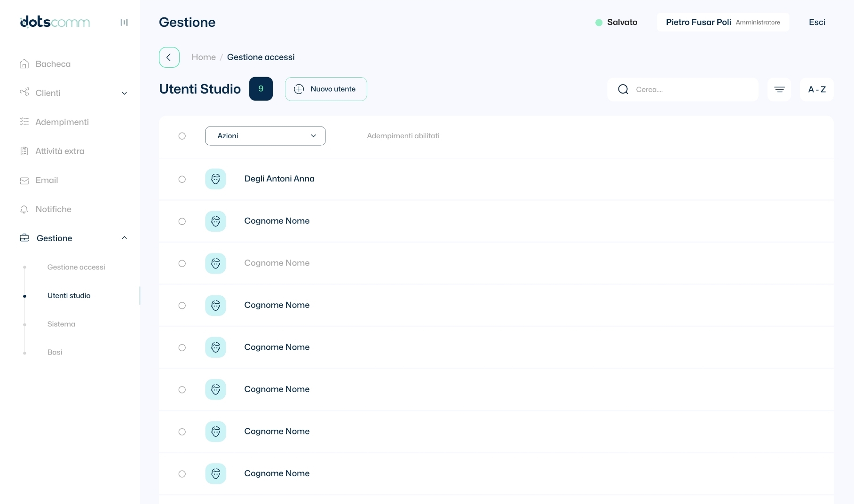Click the Bacheca home icon
Image resolution: width=854 pixels, height=504 pixels.
tap(24, 64)
